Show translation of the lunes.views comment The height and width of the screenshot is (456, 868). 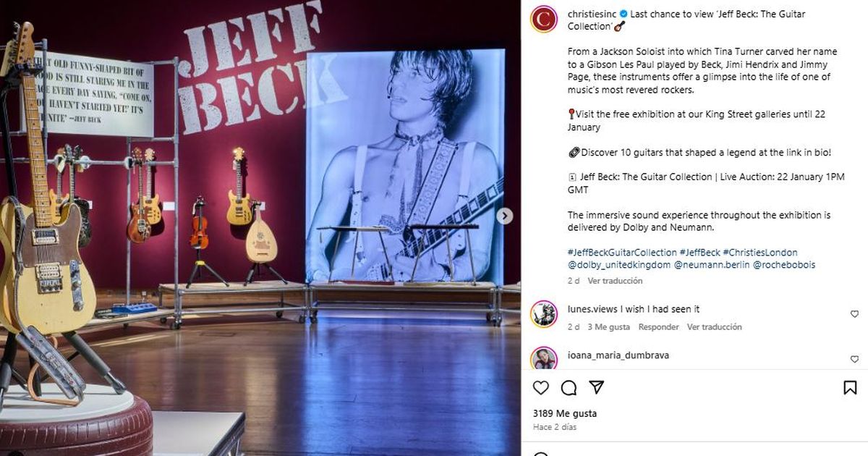pyautogui.click(x=717, y=326)
